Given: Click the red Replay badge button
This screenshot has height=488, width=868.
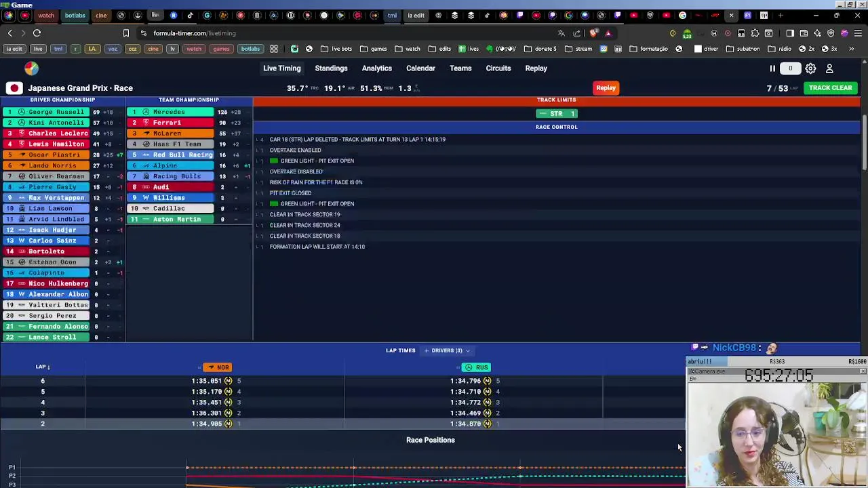Looking at the screenshot, I should [x=606, y=88].
